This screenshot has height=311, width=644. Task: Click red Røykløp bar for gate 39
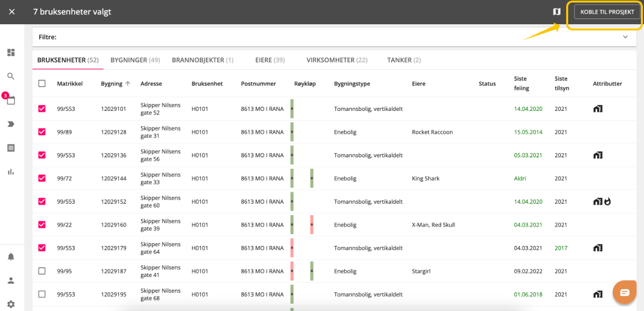pyautogui.click(x=312, y=225)
